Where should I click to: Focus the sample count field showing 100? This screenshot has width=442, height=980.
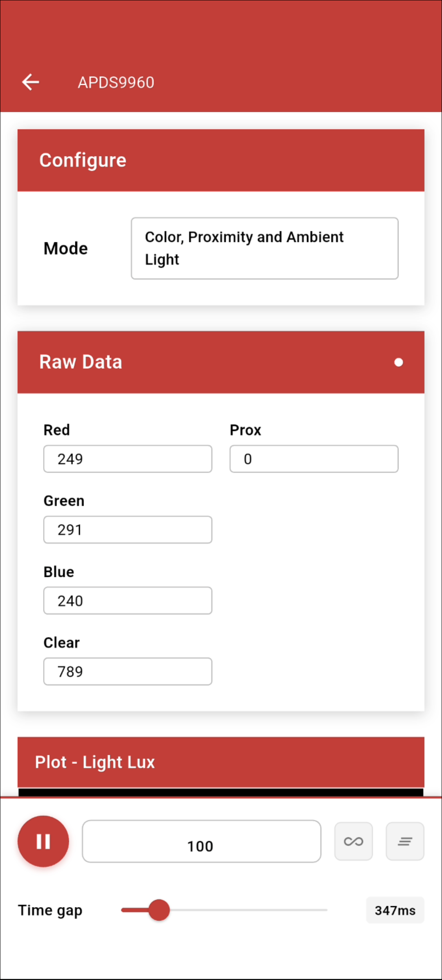(x=201, y=842)
